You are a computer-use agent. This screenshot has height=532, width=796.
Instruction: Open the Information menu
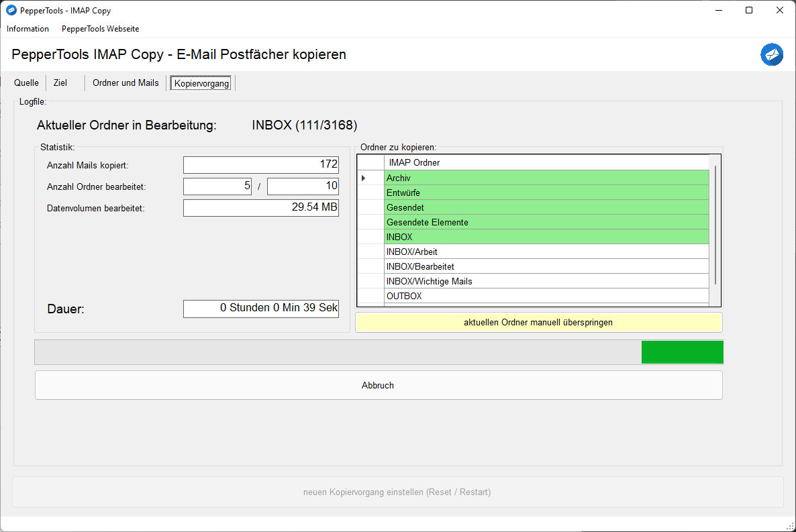(x=27, y=29)
